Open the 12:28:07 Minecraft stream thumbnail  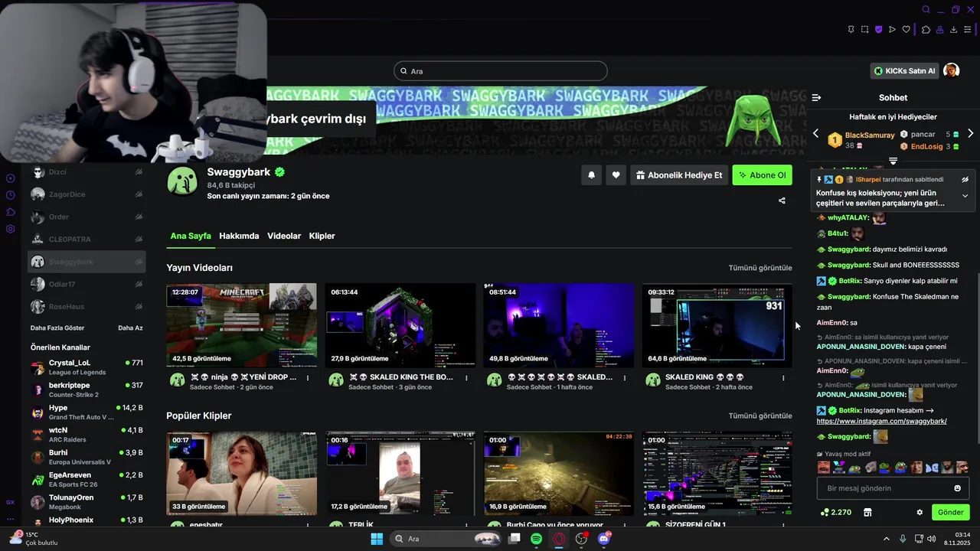point(241,325)
